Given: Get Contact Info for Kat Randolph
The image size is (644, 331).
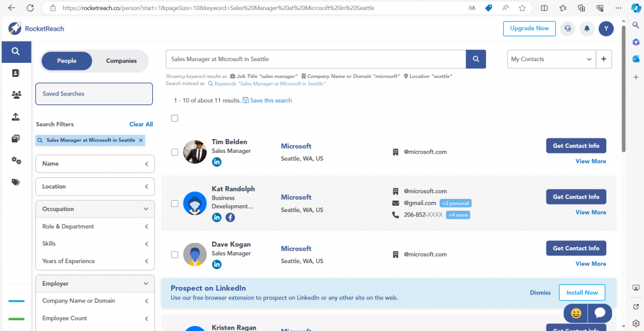Looking at the screenshot, I should (x=576, y=196).
